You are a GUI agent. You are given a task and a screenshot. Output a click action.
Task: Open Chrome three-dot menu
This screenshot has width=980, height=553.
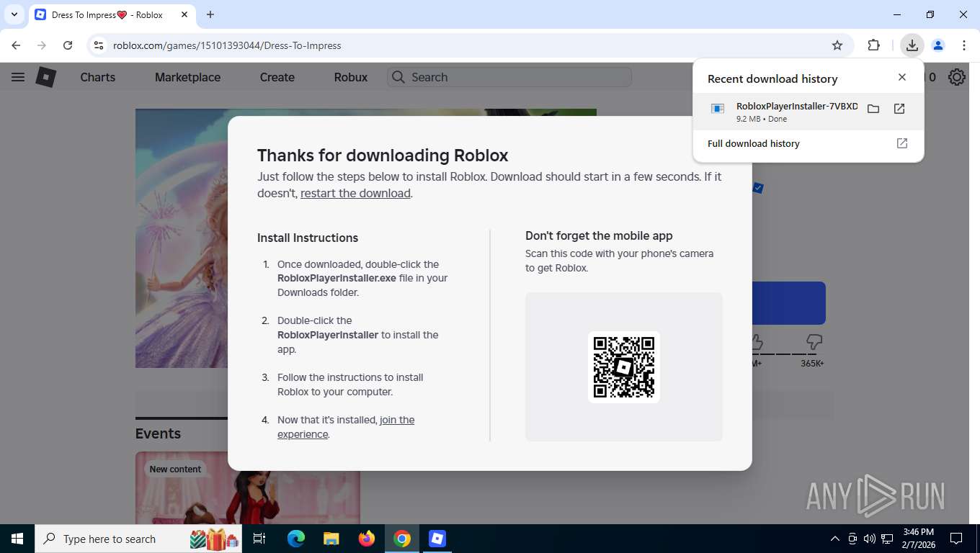tap(964, 45)
